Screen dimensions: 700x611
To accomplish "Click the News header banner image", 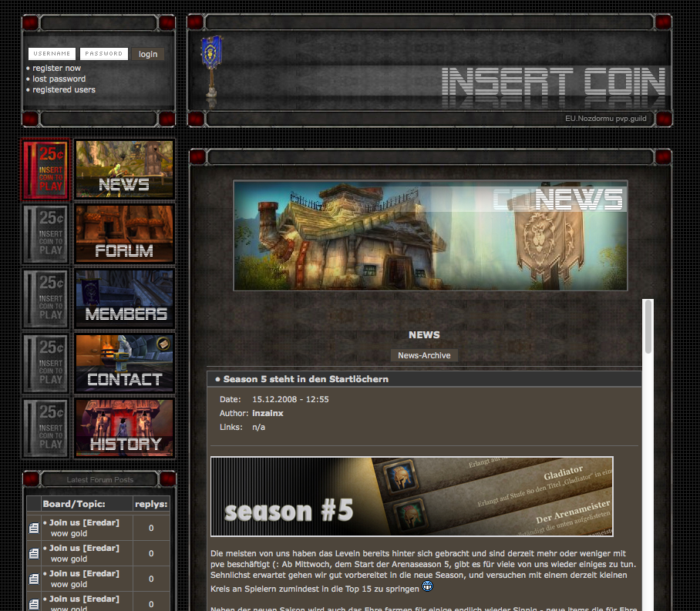I will point(430,235).
